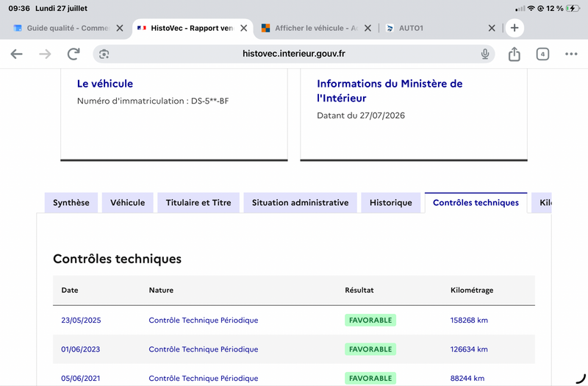Screen dimensions: 588x386
Task: Click the Résultat column header
Action: pyautogui.click(x=359, y=290)
